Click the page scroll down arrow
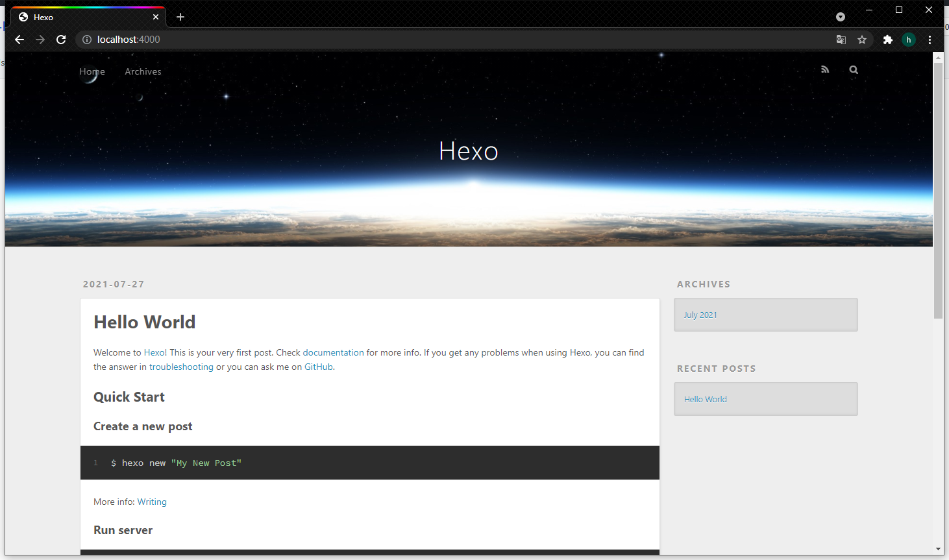The image size is (949, 560). pos(938,549)
